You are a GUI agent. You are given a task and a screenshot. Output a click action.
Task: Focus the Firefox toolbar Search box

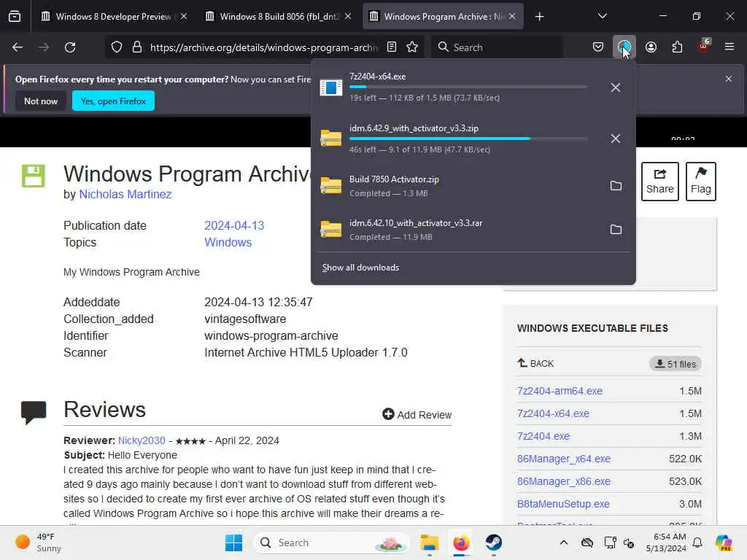point(496,47)
